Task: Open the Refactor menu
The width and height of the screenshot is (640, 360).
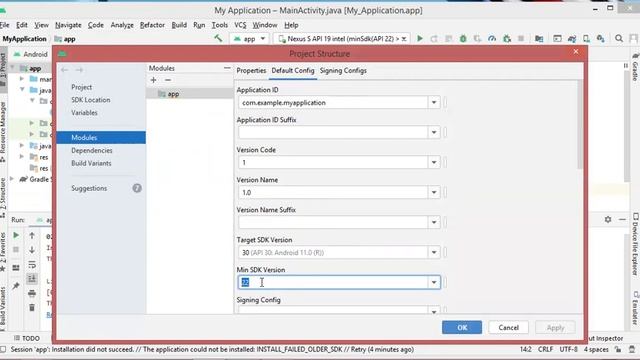Action: 152,25
